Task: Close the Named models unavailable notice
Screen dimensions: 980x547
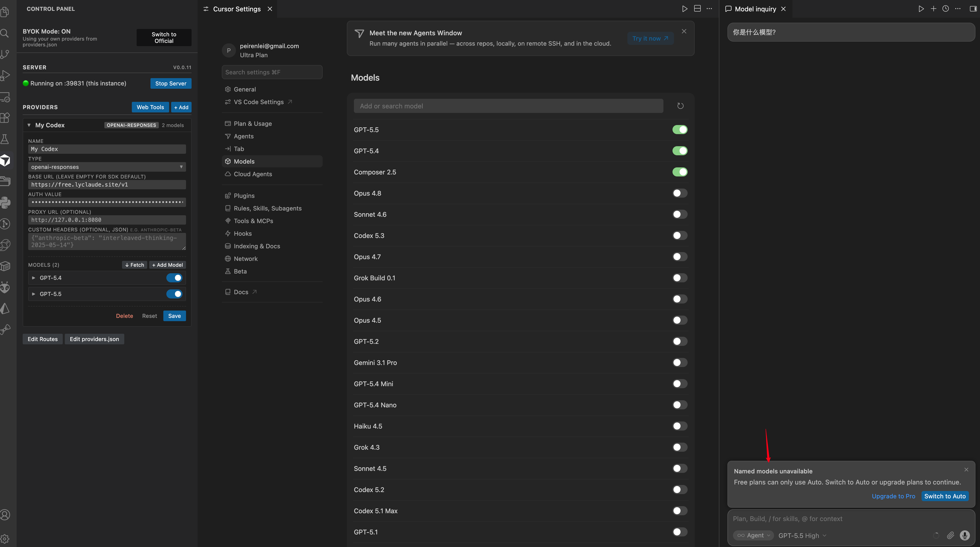Action: click(966, 469)
